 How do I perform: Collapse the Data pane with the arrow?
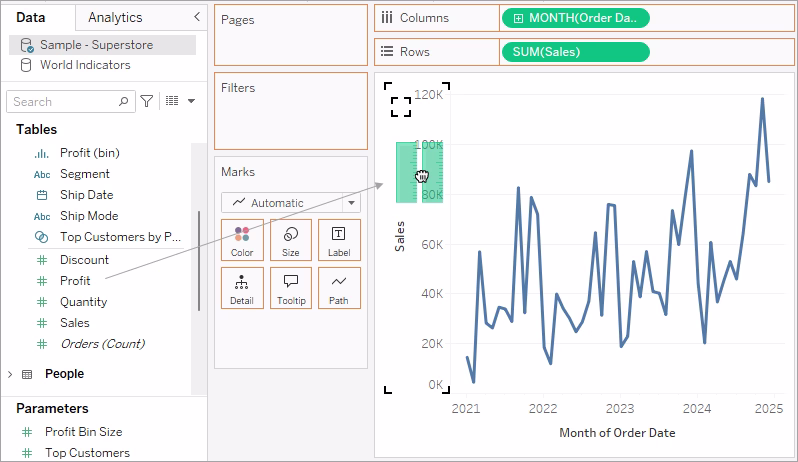197,17
